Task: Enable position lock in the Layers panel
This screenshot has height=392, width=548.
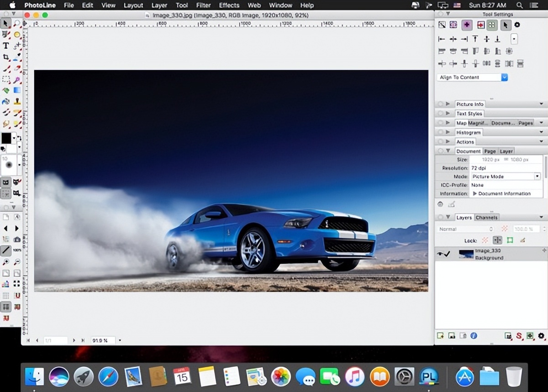Action: (498, 240)
